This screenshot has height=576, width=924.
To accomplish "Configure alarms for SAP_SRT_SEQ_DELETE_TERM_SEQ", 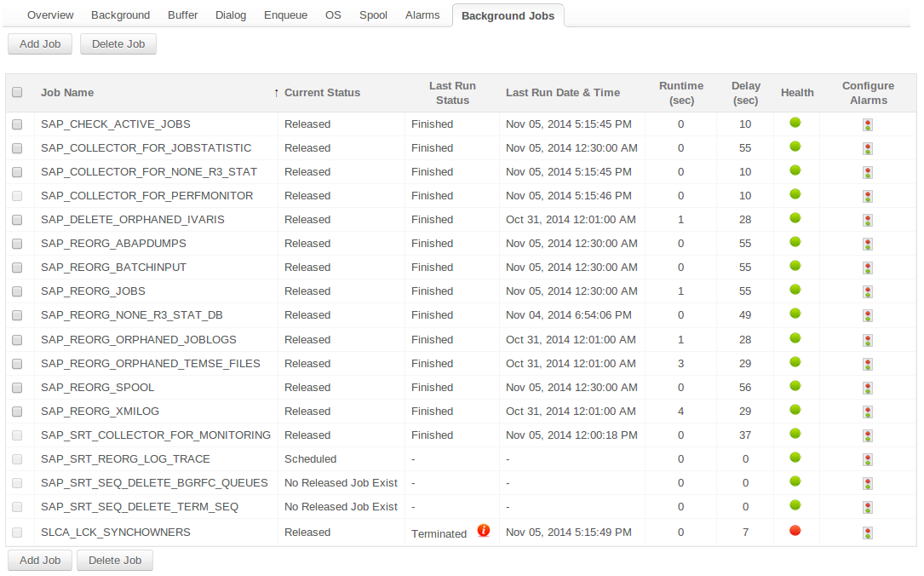I will click(x=868, y=507).
